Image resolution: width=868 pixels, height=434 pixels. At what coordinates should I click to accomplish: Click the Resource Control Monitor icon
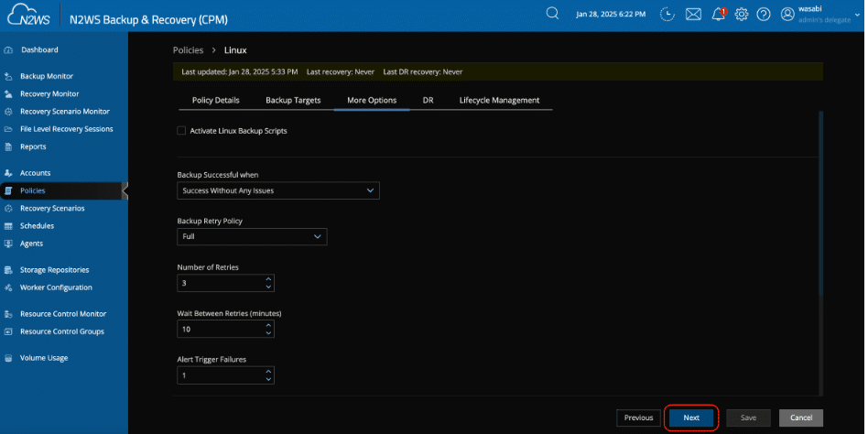pyautogui.click(x=7, y=314)
